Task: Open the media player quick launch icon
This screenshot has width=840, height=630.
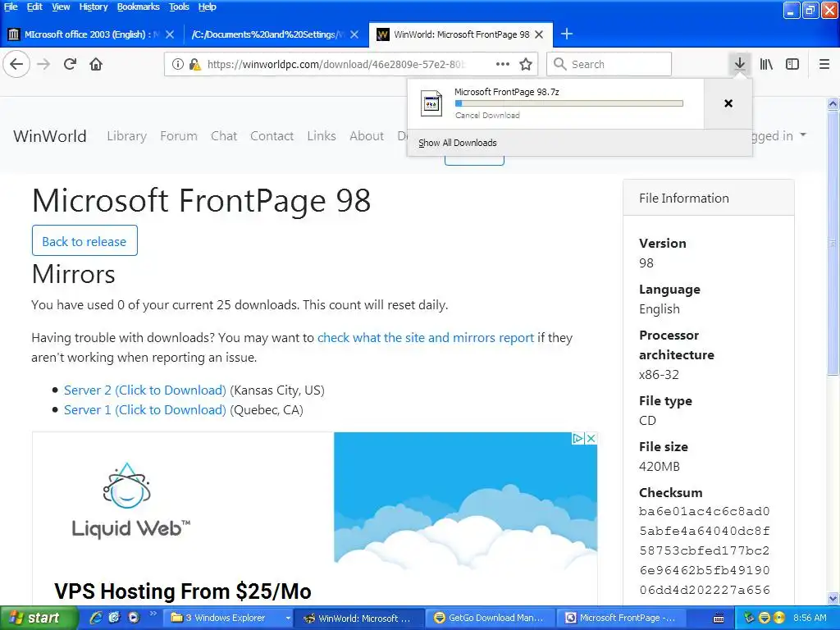Action: tap(133, 618)
